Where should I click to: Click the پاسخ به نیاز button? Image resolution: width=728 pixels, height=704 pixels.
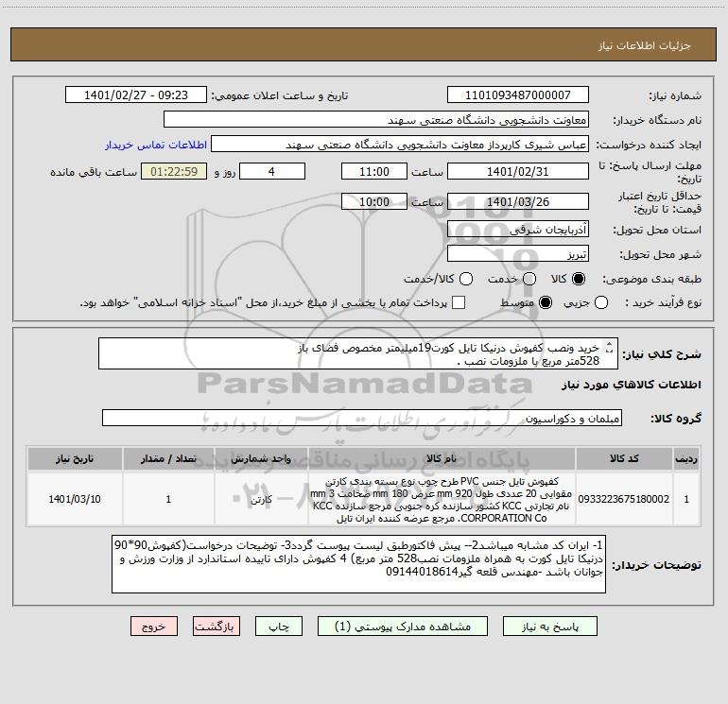click(550, 627)
